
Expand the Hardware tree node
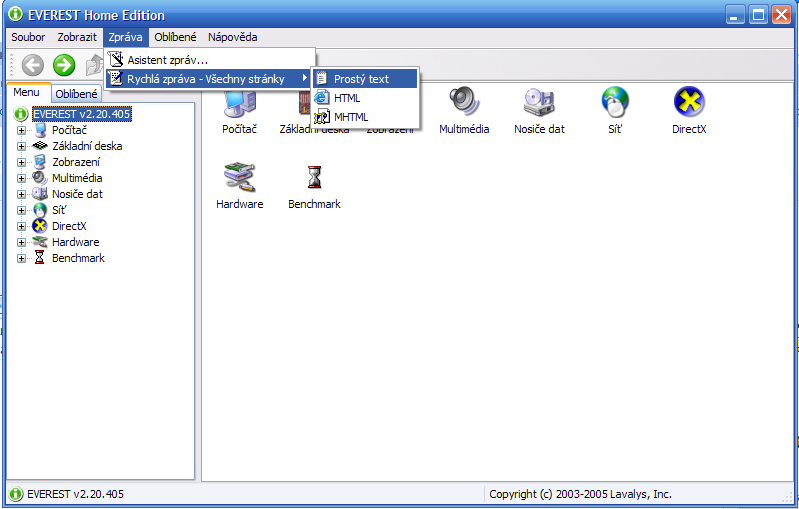click(x=21, y=243)
